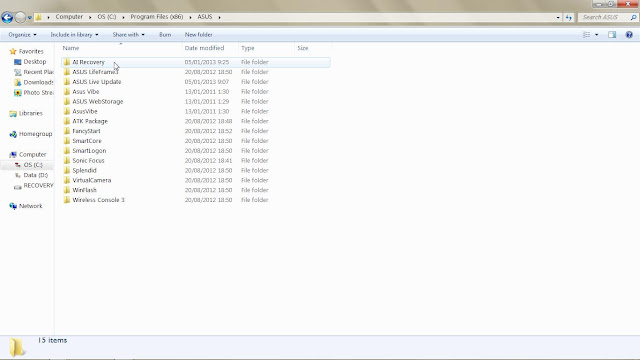This screenshot has width=640, height=360.
Task: Click the 20/08/2012 18:48 date cell
Action: point(208,121)
